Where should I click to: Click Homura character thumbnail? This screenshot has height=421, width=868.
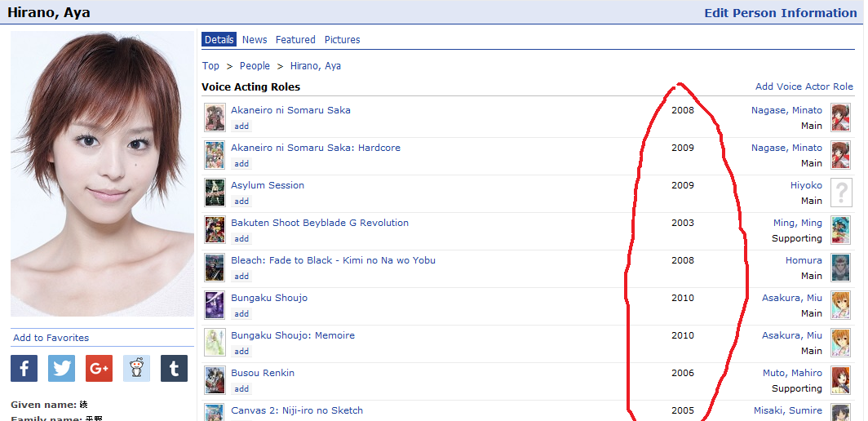pyautogui.click(x=841, y=268)
